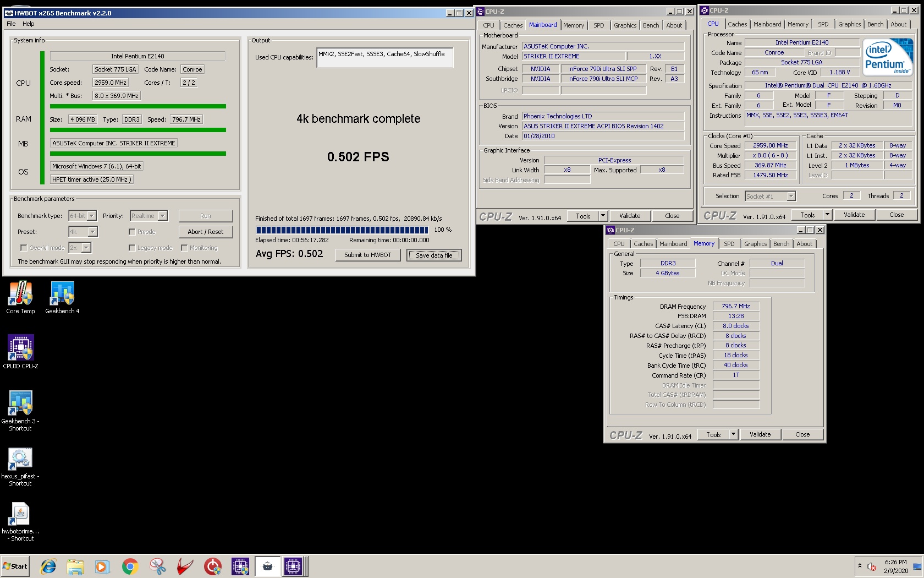Open the Geekbench 3 shortcut on the desktop
Screen dimensions: 924x578
coord(20,410)
